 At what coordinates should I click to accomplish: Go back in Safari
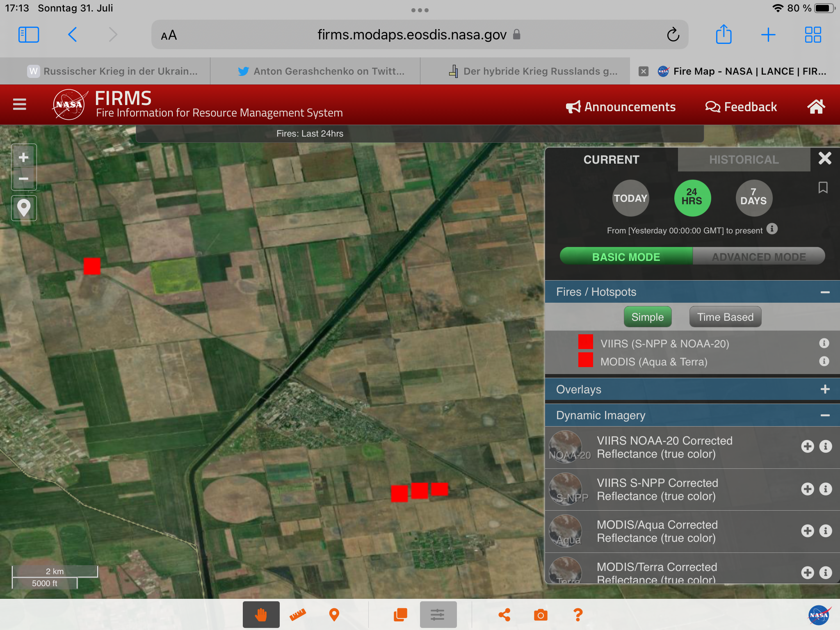tap(72, 35)
